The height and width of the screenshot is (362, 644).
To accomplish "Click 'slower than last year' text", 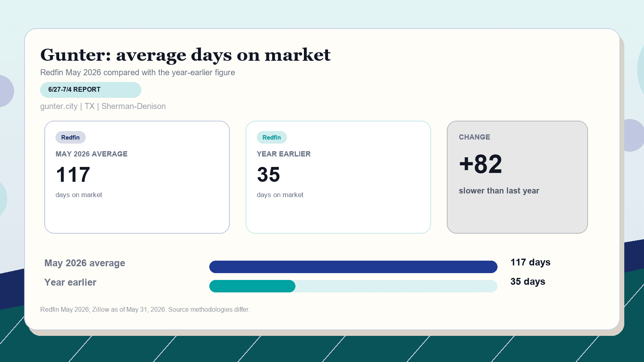I will coord(499,191).
